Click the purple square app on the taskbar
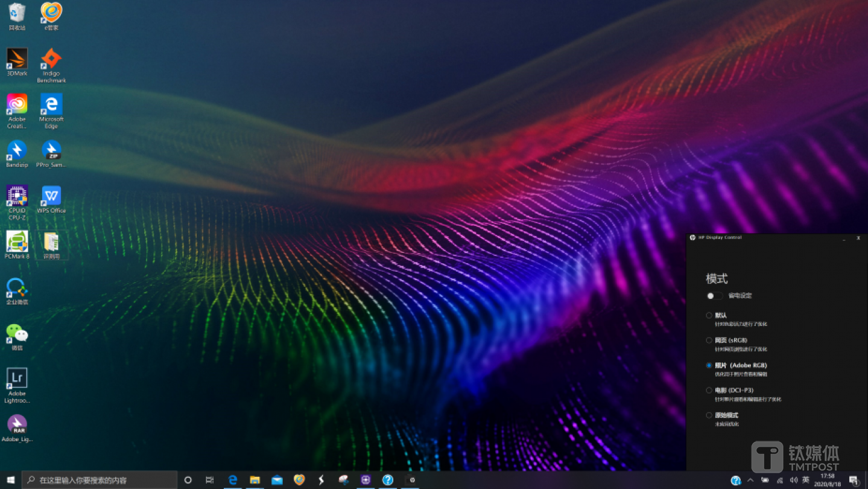 [x=366, y=480]
